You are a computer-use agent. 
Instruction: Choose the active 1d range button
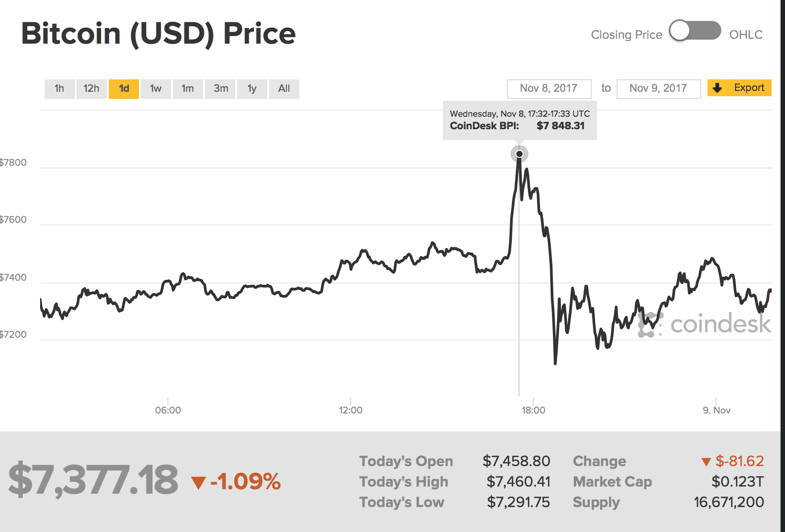pos(124,89)
